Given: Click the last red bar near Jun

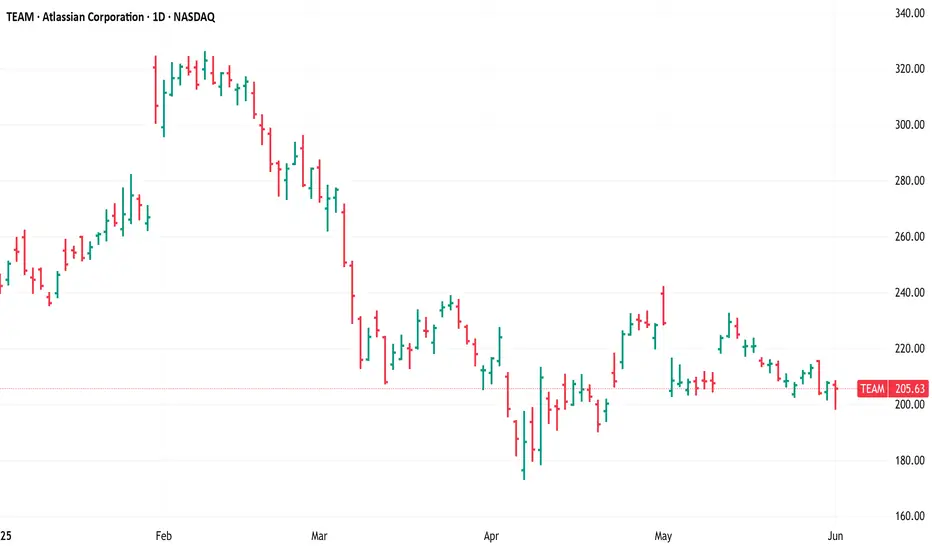Looking at the screenshot, I should [836, 395].
